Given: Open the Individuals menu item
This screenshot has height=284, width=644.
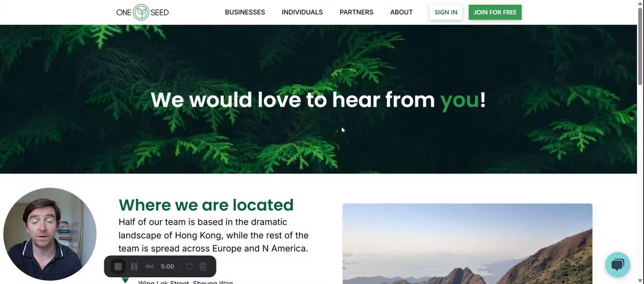Looking at the screenshot, I should [302, 12].
